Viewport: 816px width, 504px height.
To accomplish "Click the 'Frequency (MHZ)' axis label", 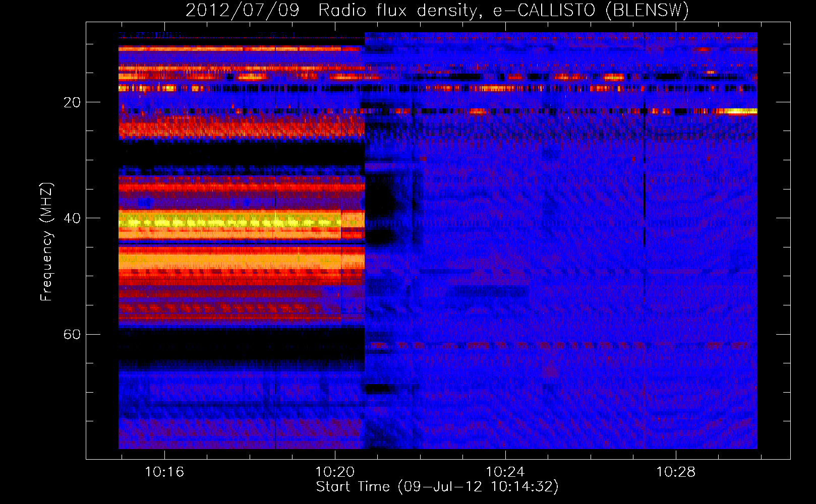I will [x=46, y=242].
